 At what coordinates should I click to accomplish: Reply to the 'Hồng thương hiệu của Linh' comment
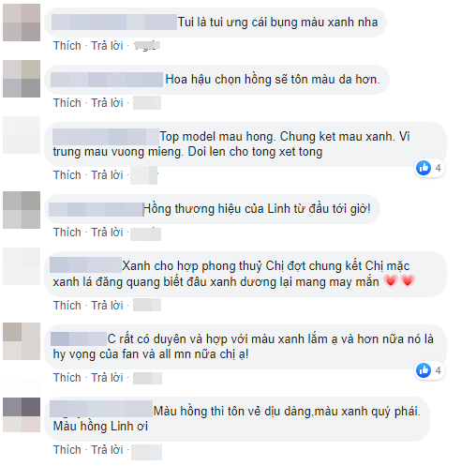(107, 233)
